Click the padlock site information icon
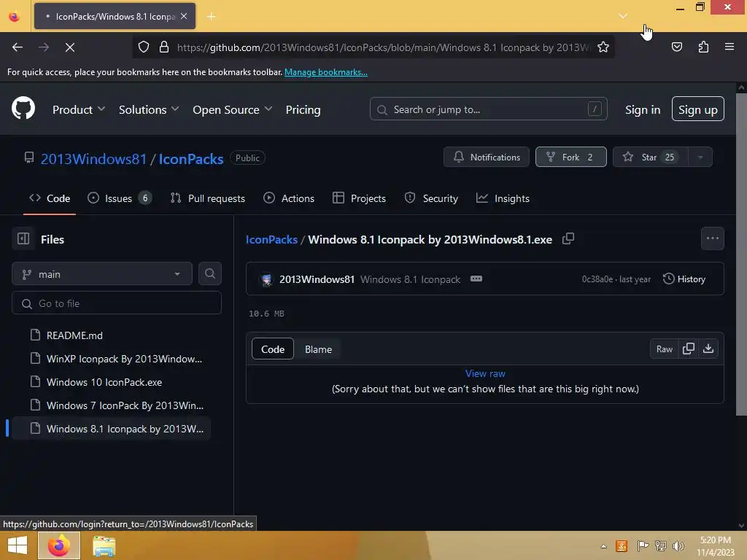This screenshot has height=560, width=747. tap(164, 47)
